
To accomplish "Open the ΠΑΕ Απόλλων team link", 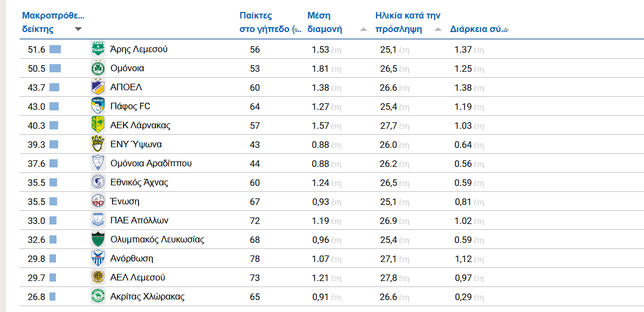I will pyautogui.click(x=139, y=221).
